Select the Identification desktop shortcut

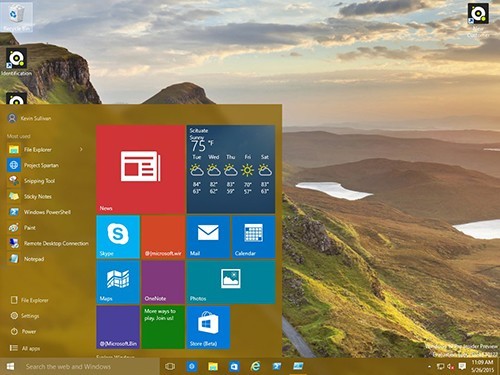16,62
